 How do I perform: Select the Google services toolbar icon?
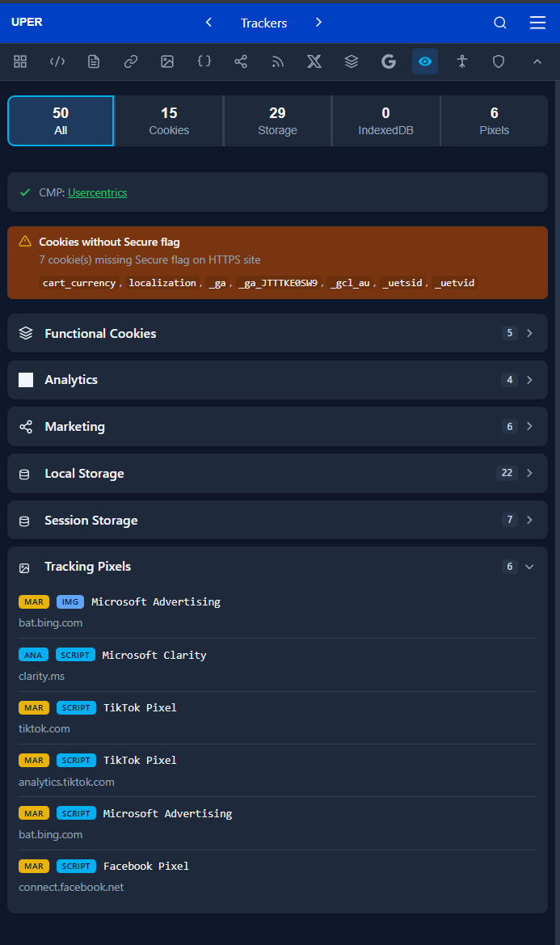pyautogui.click(x=388, y=61)
